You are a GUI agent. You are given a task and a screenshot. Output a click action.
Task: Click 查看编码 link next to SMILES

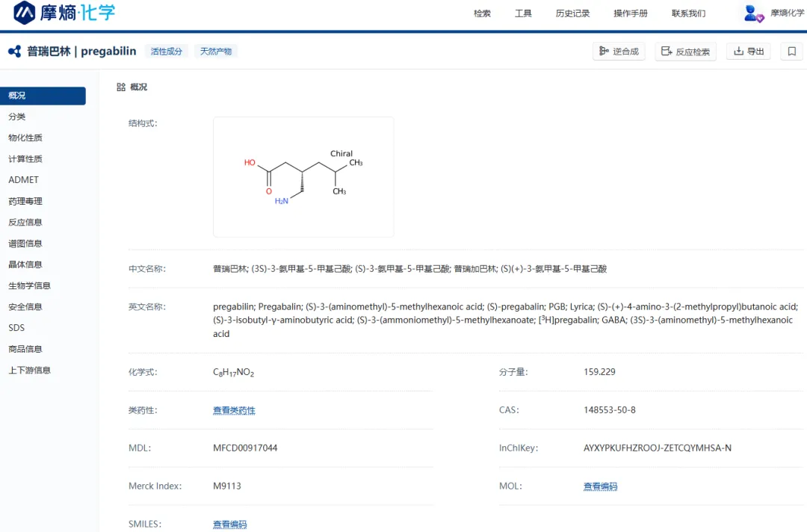(x=229, y=525)
